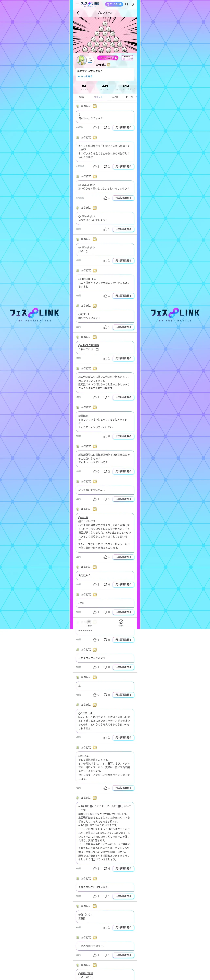Click the @【MEH】まる mention link
The width and height of the screenshot is (210, 980).
(x=87, y=279)
